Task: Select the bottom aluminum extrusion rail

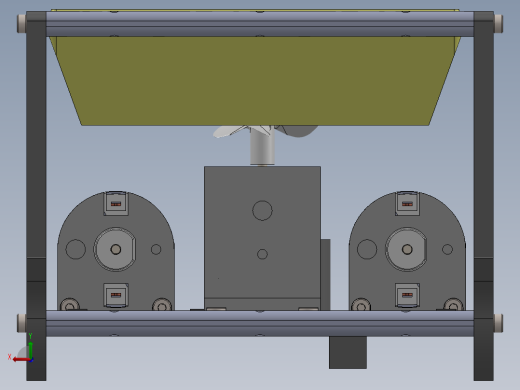Action: (x=260, y=323)
